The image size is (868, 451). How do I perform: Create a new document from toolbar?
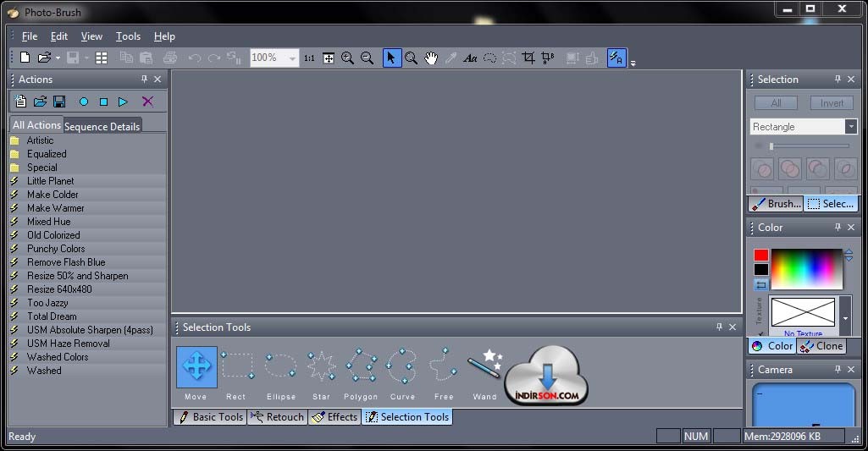point(25,58)
